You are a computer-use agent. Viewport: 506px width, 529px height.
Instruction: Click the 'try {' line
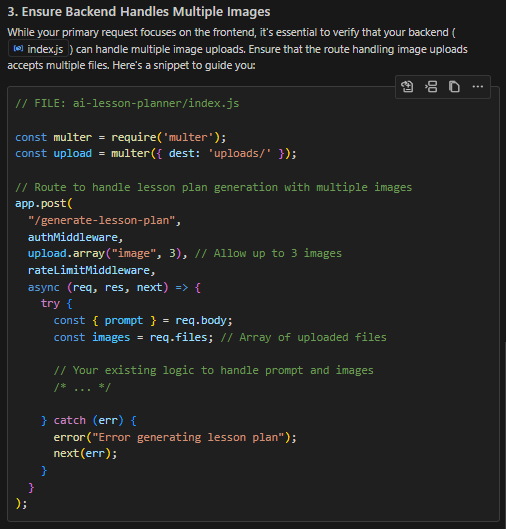pos(56,304)
